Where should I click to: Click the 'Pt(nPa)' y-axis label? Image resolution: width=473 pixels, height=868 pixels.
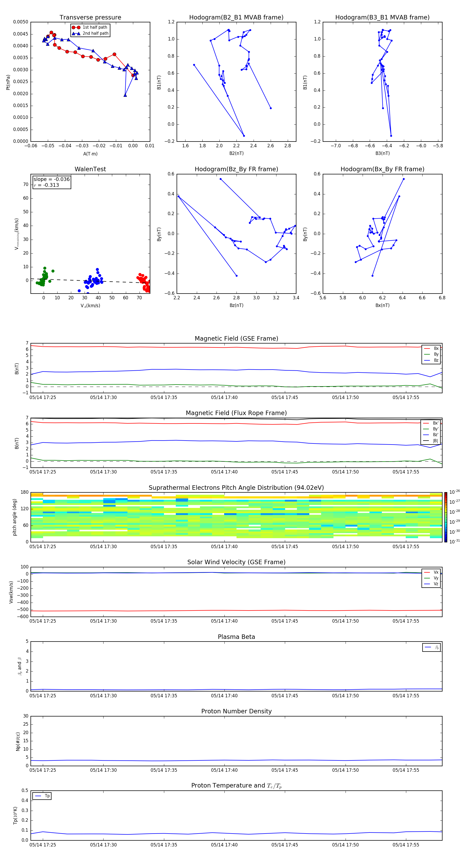point(8,82)
